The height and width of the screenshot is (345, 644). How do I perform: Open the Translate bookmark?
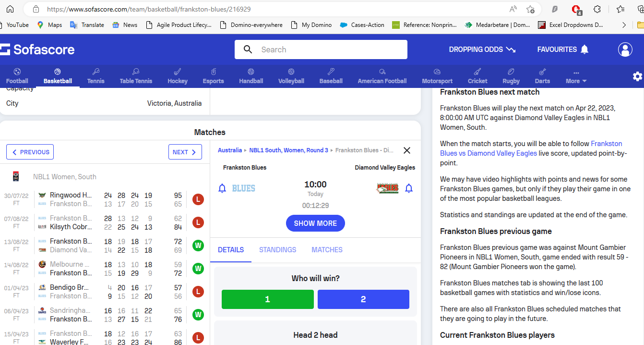pos(87,25)
